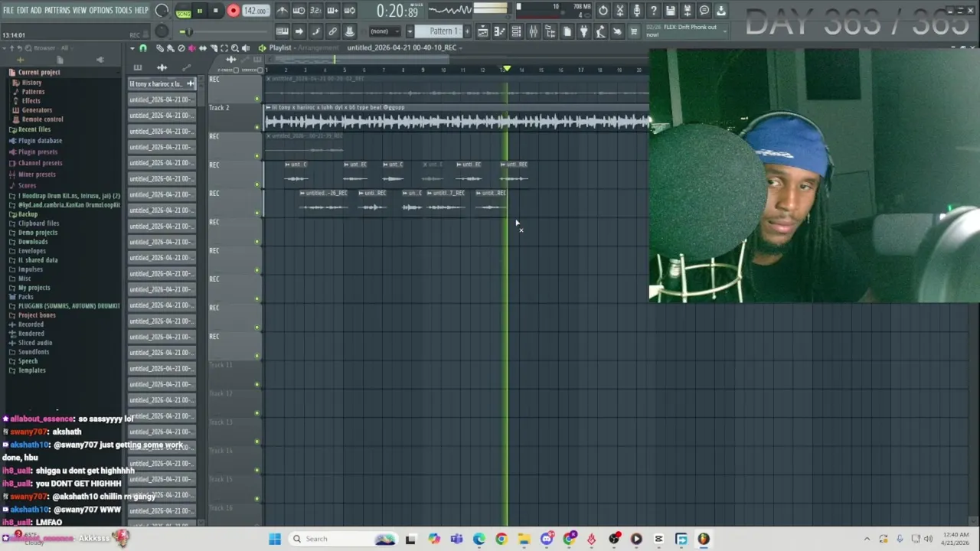Click the timeline playhead marker
Viewport: 980px width, 551px height.
(x=507, y=70)
